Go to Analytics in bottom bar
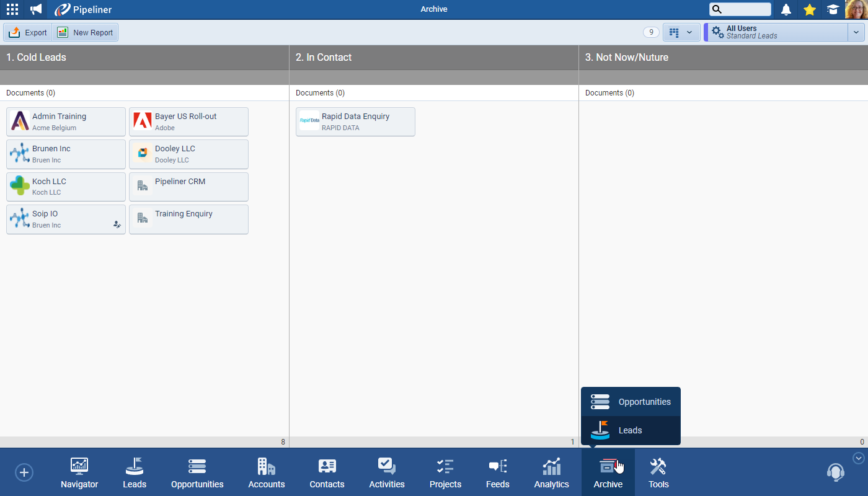Screen dimensions: 868x496 pyautogui.click(x=551, y=473)
